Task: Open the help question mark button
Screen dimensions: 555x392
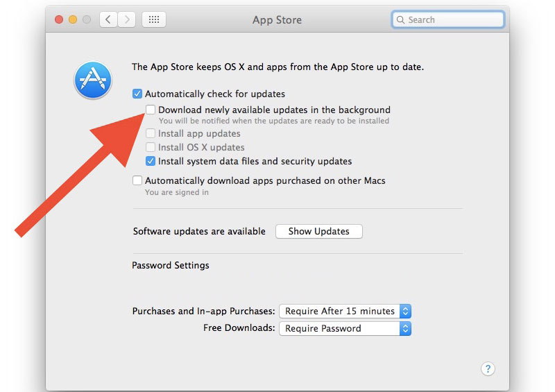Action: pyautogui.click(x=488, y=369)
